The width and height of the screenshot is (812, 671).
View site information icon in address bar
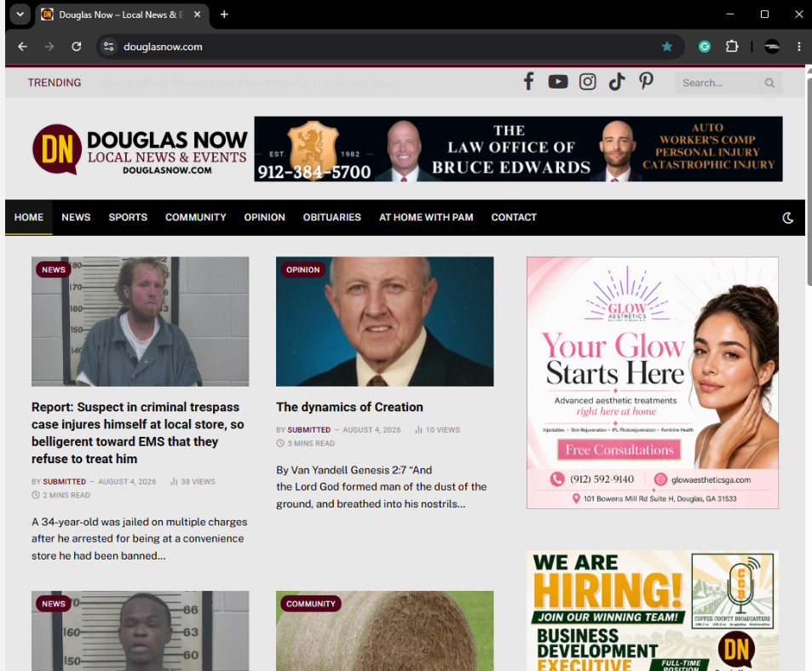(108, 47)
